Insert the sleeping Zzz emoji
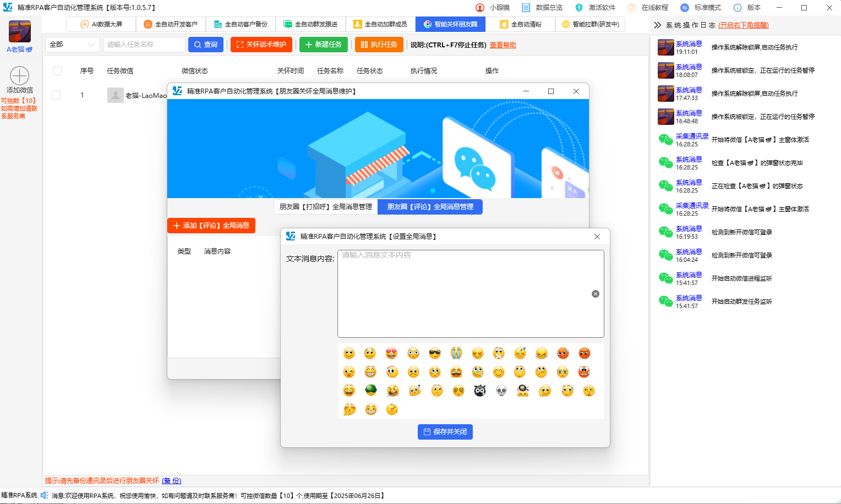The width and height of the screenshot is (841, 504). 520,353
